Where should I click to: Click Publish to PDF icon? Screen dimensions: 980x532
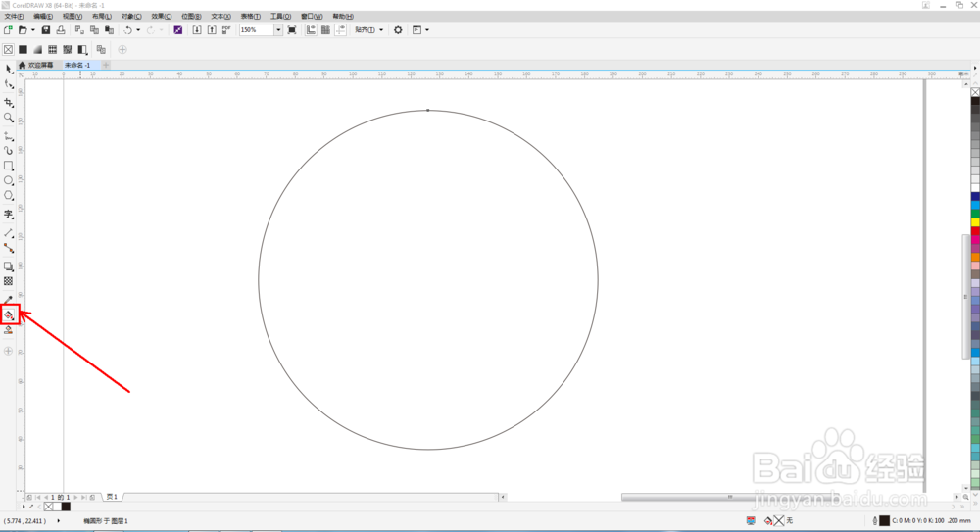pyautogui.click(x=226, y=30)
